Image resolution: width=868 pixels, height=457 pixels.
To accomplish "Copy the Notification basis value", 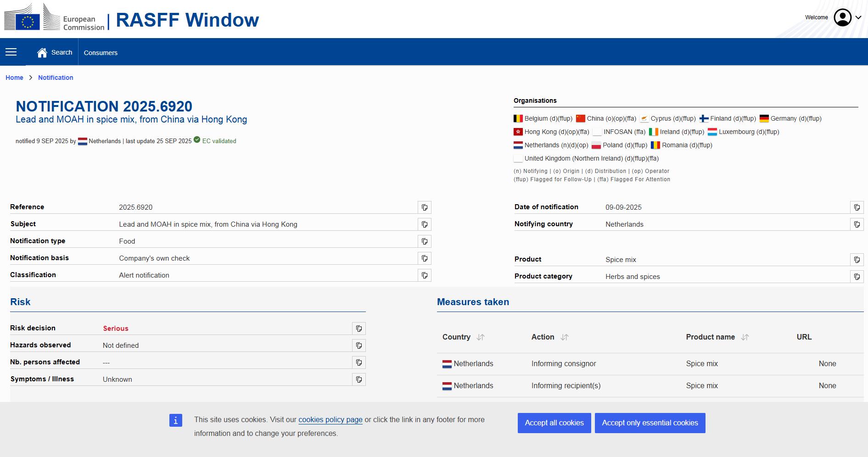I will pos(424,258).
